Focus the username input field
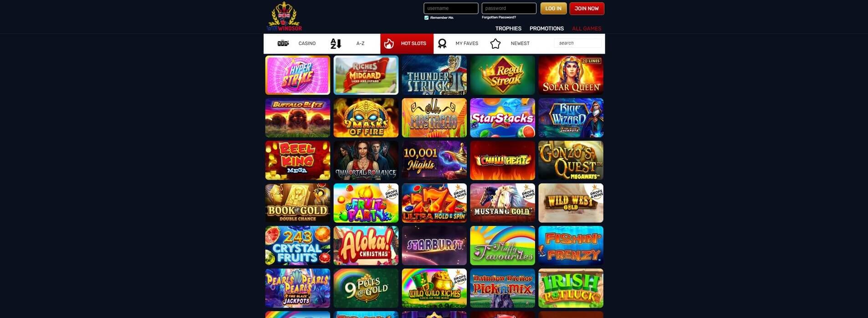The height and width of the screenshot is (318, 868). 451,8
